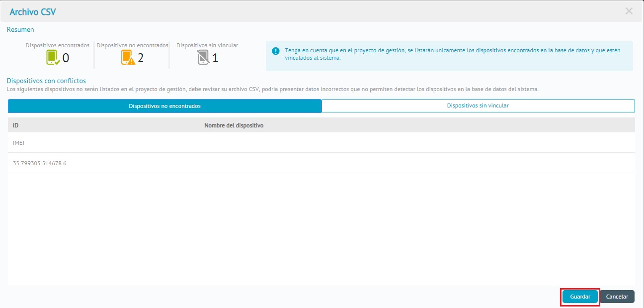This screenshot has height=308, width=644.
Task: Click the Dispositivos con conflictos heading
Action: click(x=46, y=81)
